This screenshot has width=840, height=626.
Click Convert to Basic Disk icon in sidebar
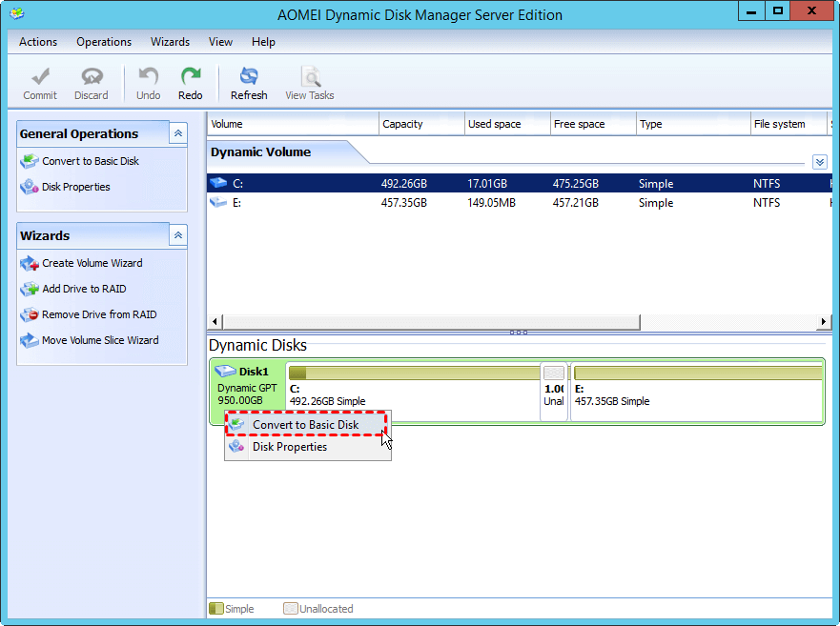30,161
